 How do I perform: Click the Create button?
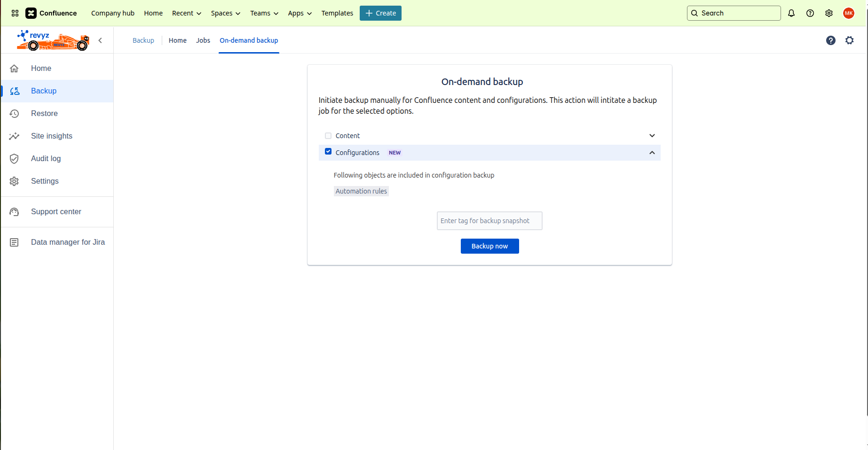[380, 13]
